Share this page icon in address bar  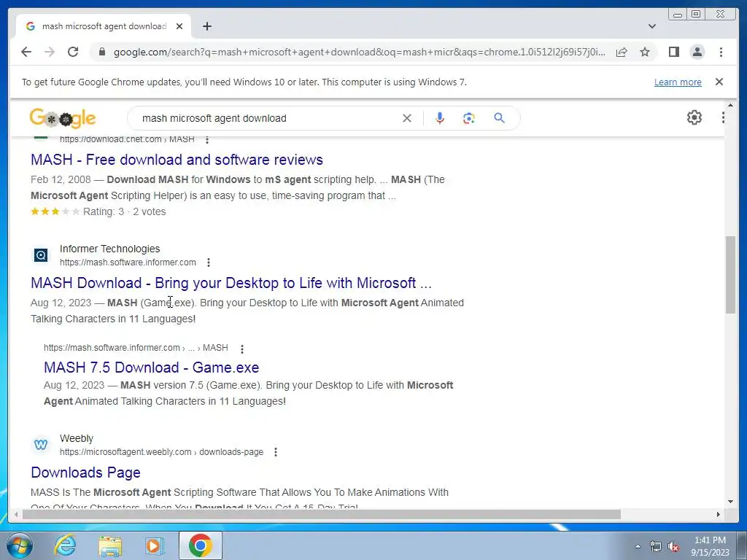pyautogui.click(x=622, y=52)
